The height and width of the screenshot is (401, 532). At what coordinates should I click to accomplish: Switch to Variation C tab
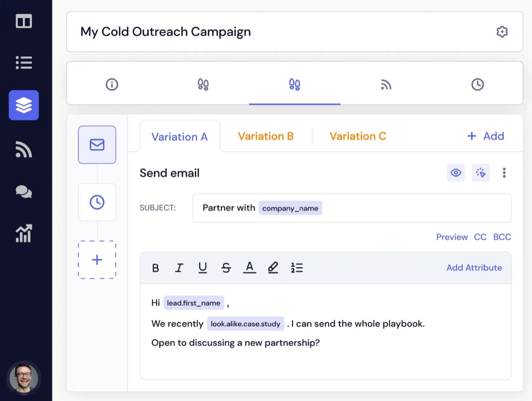tap(357, 136)
